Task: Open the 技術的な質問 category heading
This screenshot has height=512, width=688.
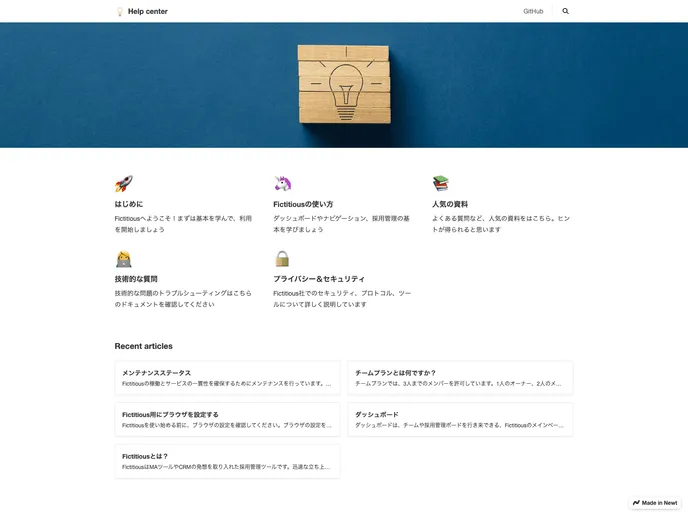Action: 136,279
